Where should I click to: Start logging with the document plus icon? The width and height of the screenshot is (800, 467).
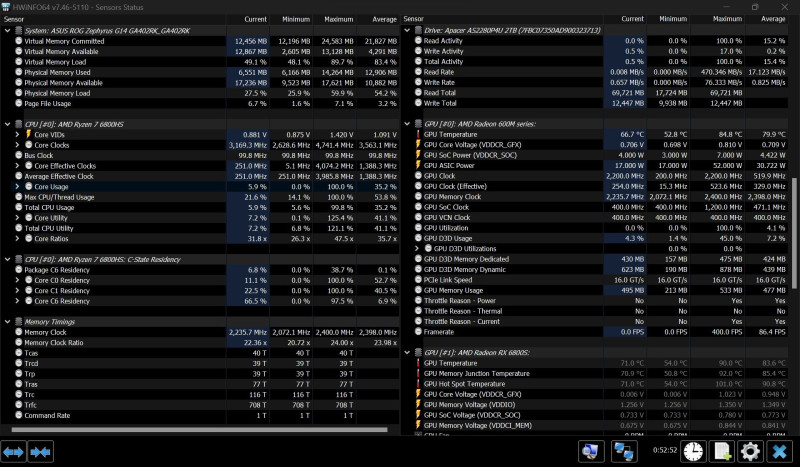pos(722,452)
